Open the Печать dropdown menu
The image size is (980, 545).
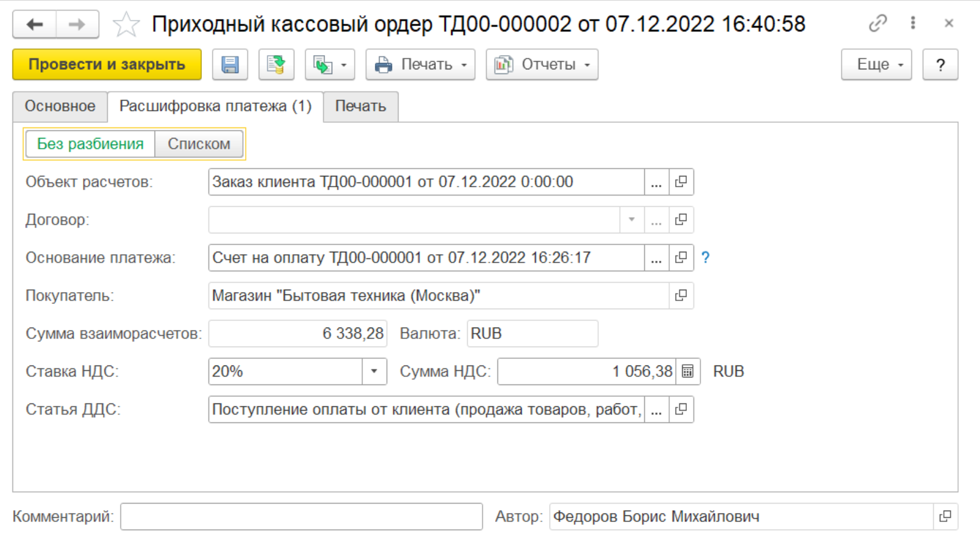[420, 65]
